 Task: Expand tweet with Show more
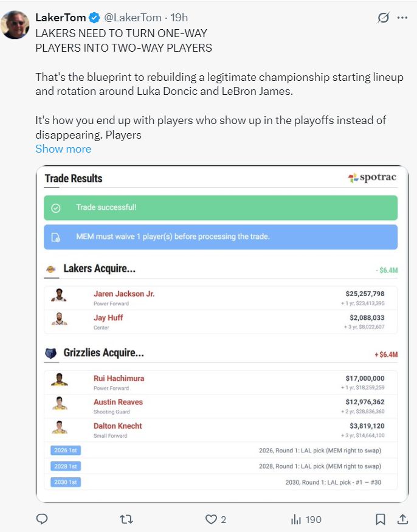point(63,149)
